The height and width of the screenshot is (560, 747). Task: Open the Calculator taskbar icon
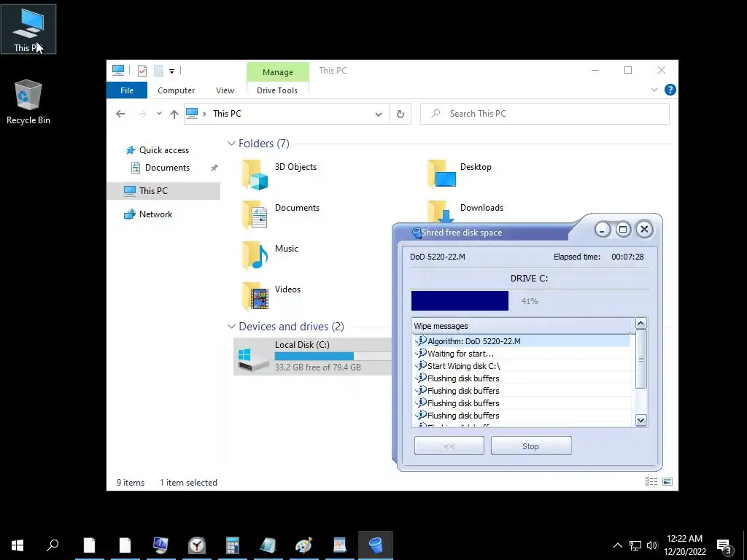tap(233, 545)
